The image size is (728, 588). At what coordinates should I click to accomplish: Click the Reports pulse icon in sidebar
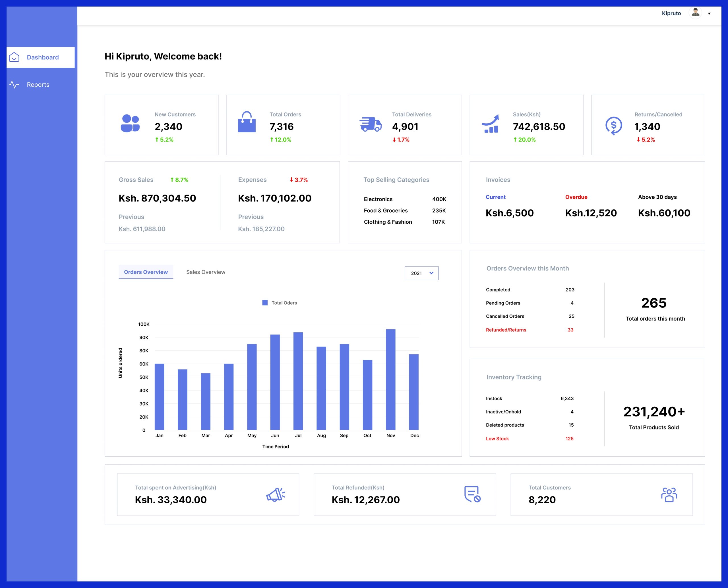14,85
